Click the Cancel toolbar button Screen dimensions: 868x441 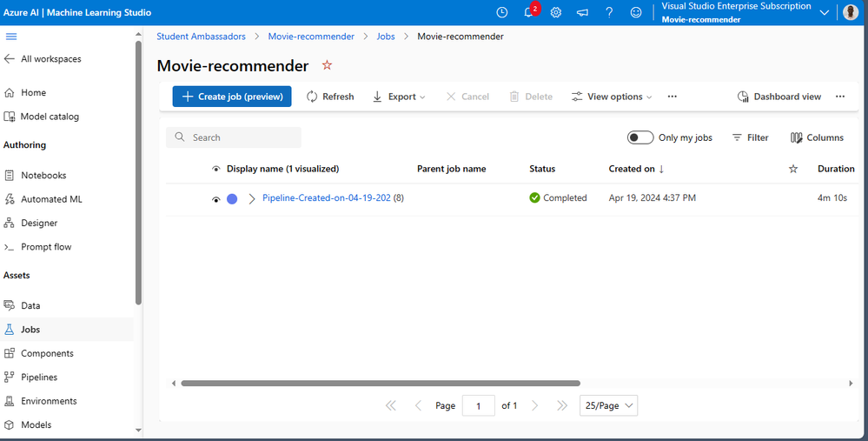[467, 97]
